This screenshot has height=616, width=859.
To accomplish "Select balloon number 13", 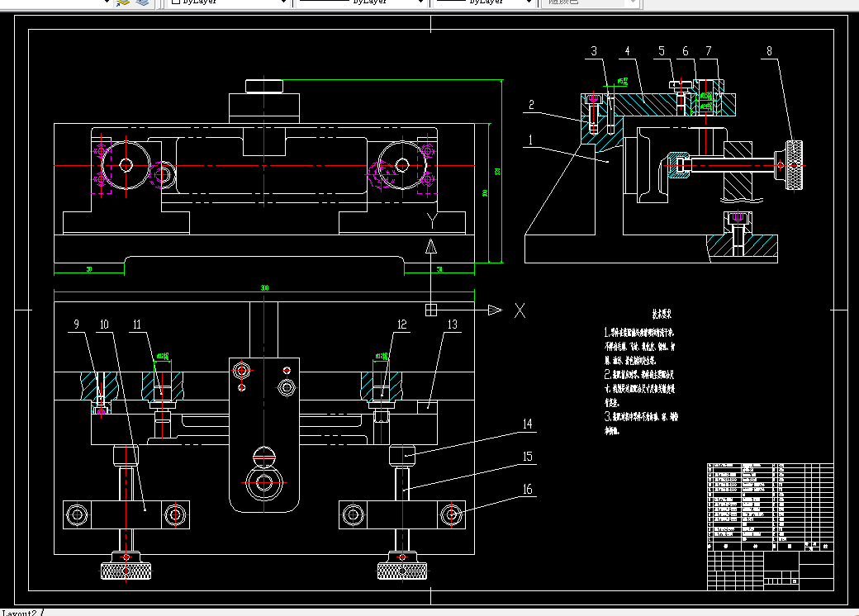I will pos(452,325).
